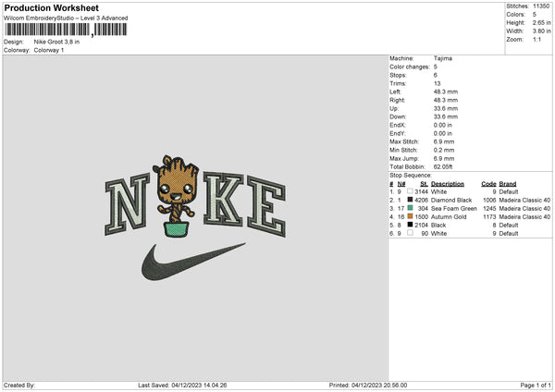Click the 'Page 1 of 1' footer text

536,385
